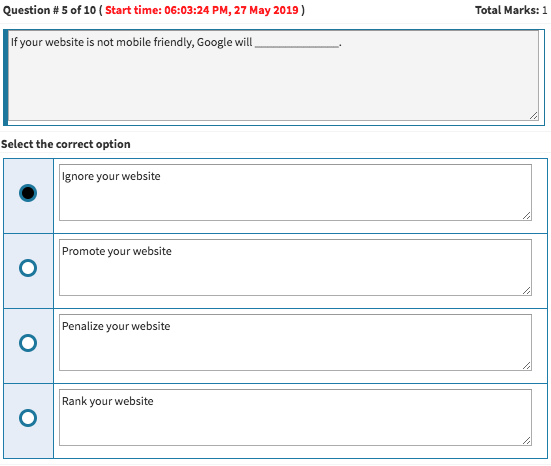Click the 'Promote your website' answer text box
The image size is (551, 466).
pos(295,267)
